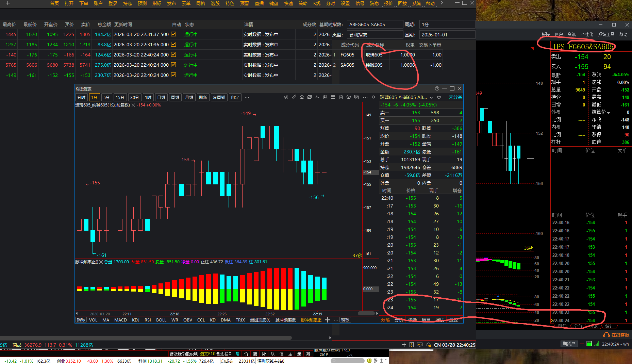
Task: Click the heart favorite icon beside contract name
Action: [439, 98]
